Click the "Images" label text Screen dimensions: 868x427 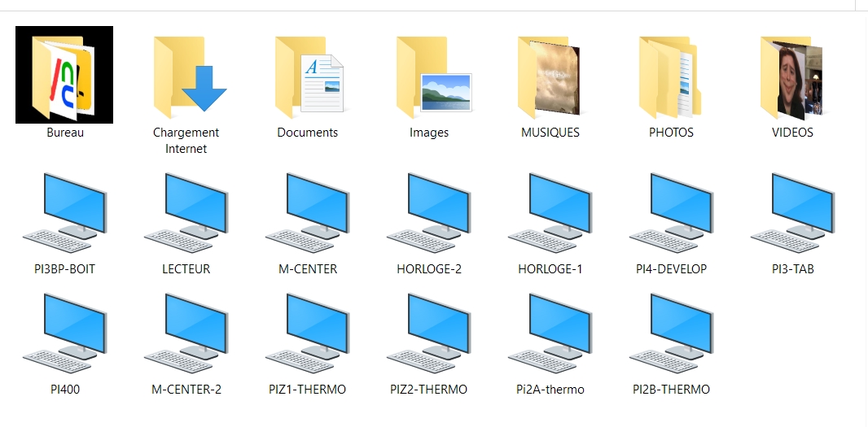tap(429, 133)
